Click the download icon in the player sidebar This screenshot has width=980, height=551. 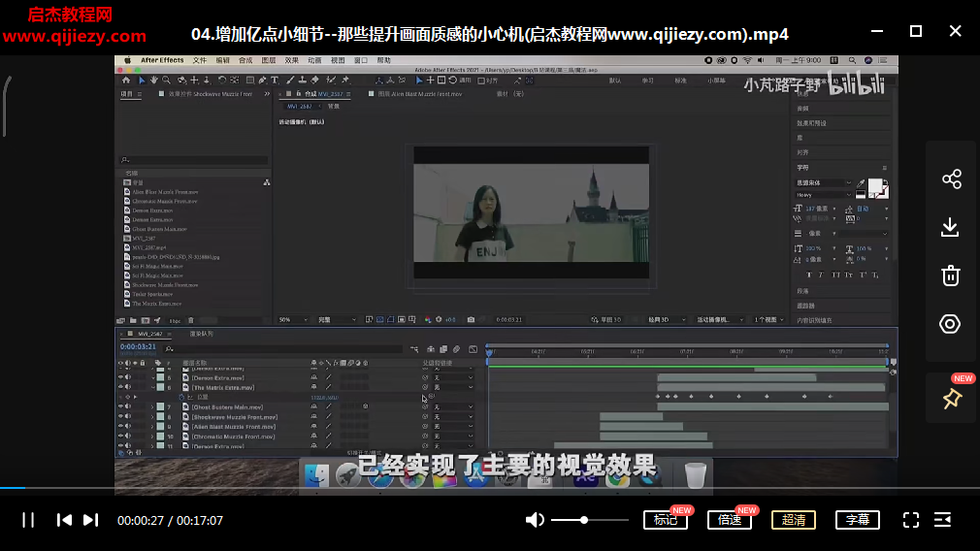click(950, 227)
